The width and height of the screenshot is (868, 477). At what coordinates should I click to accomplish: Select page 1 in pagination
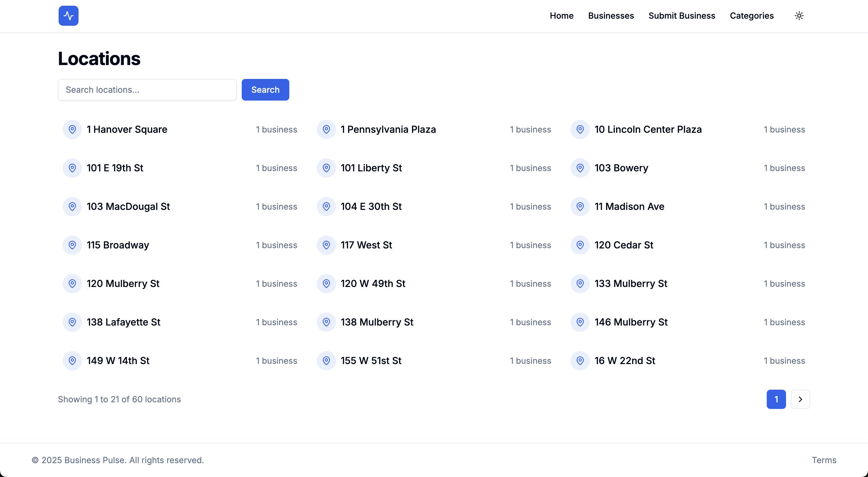pos(776,399)
